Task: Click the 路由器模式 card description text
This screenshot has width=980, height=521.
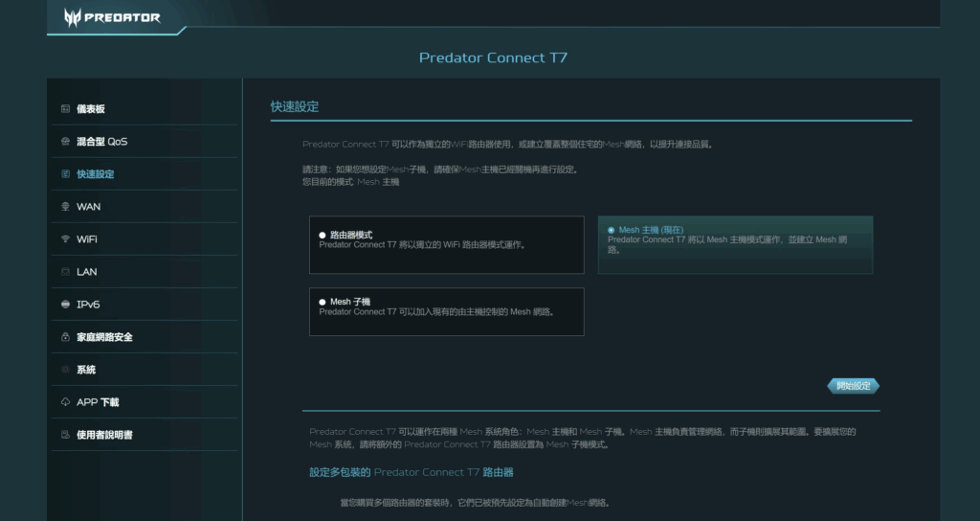Action: click(423, 245)
